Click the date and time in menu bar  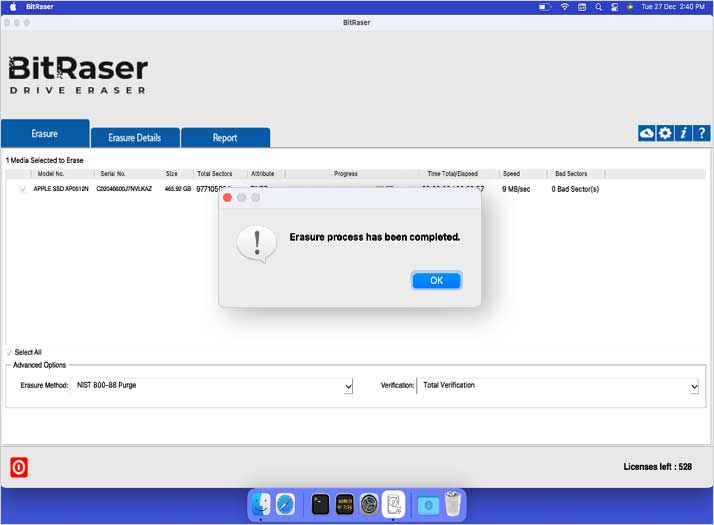673,6
